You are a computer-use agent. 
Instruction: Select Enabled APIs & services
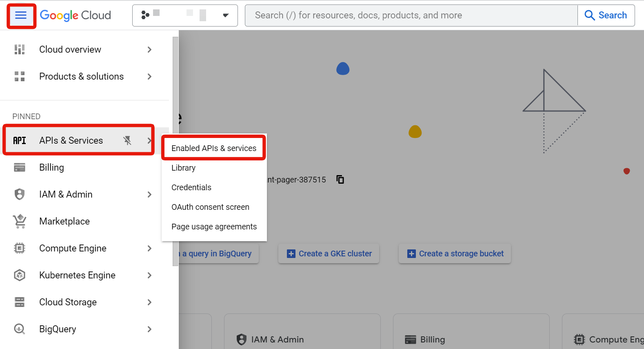click(214, 148)
